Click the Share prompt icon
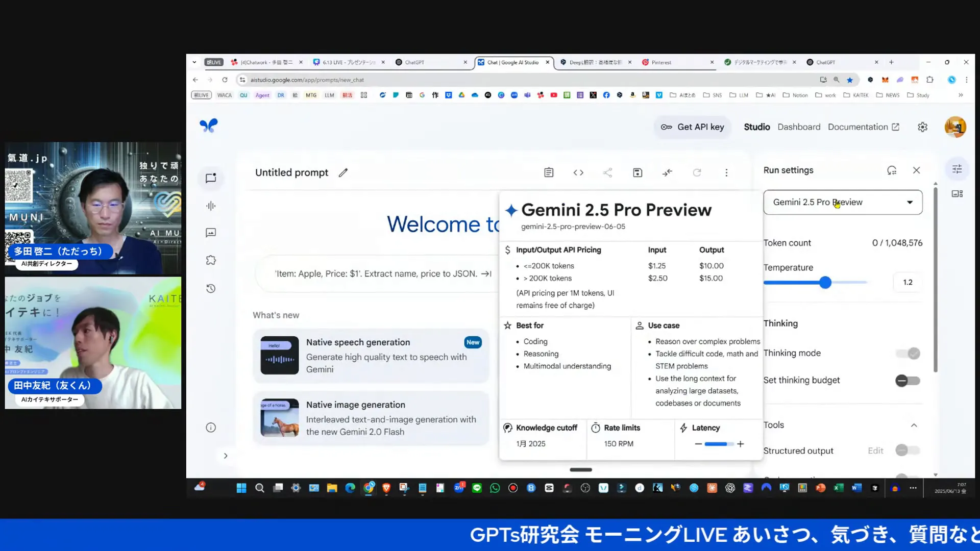Viewport: 980px width, 551px height. coord(607,172)
